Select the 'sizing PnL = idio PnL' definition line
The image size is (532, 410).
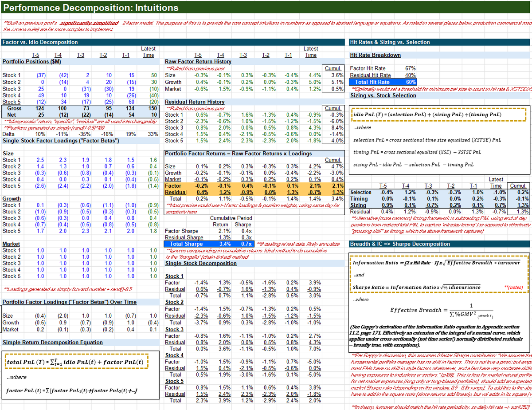pos(413,165)
